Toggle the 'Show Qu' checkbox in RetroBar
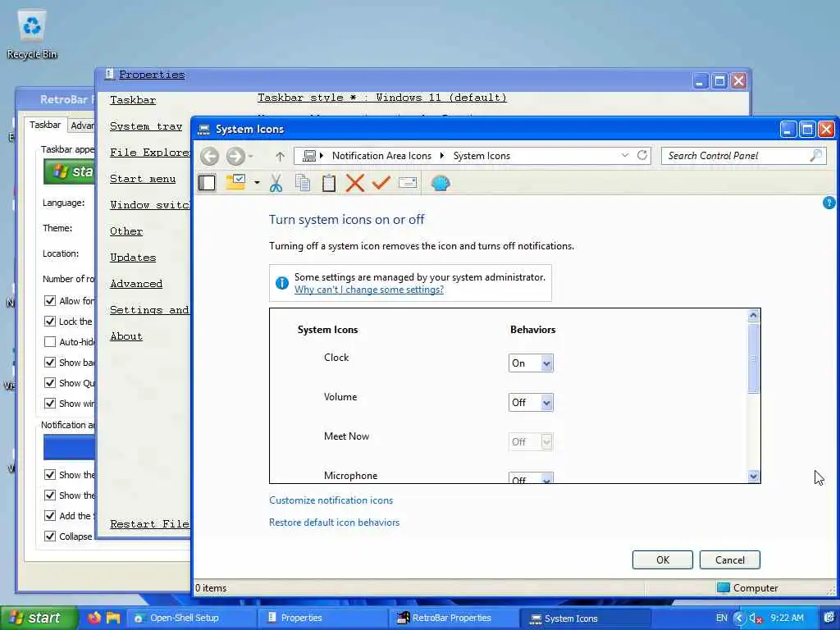 pyautogui.click(x=50, y=383)
